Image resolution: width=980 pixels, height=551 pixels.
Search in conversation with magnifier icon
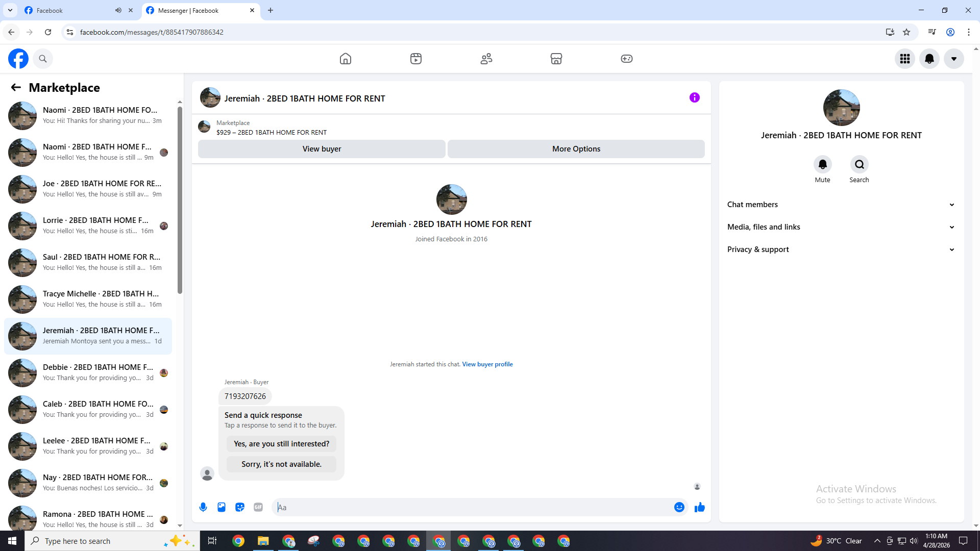click(x=860, y=164)
